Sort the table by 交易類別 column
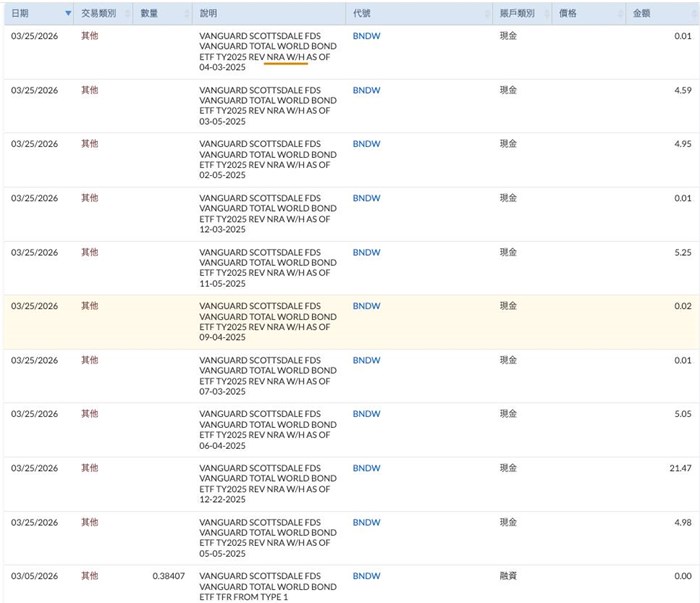The image size is (700, 603). 98,14
